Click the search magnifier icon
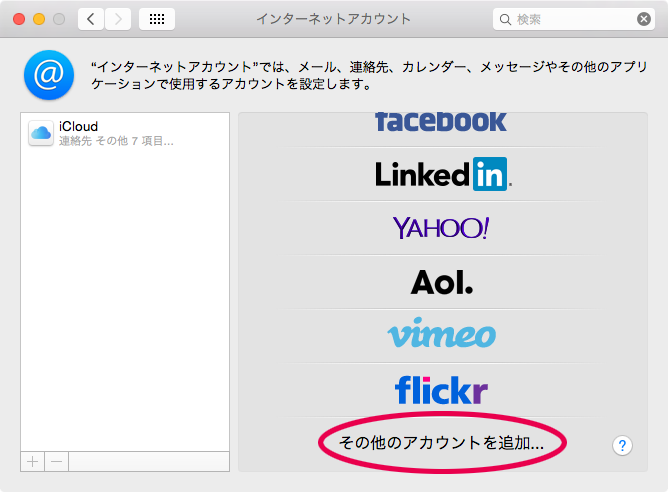 point(505,20)
